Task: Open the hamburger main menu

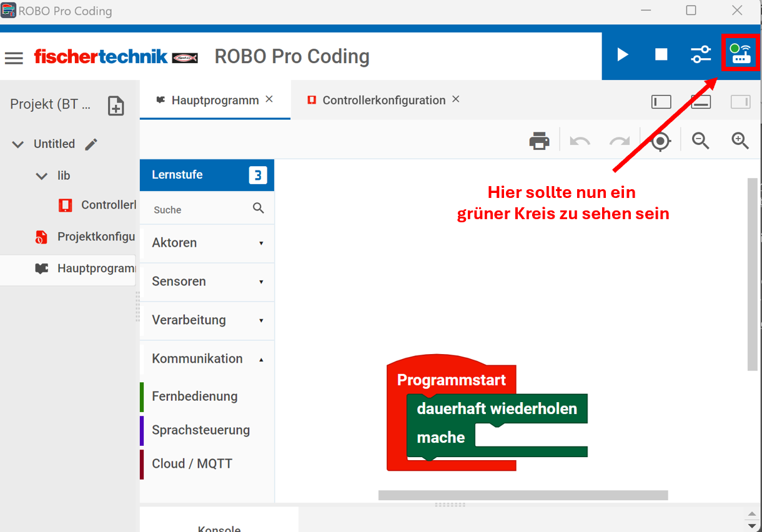Action: [x=14, y=58]
